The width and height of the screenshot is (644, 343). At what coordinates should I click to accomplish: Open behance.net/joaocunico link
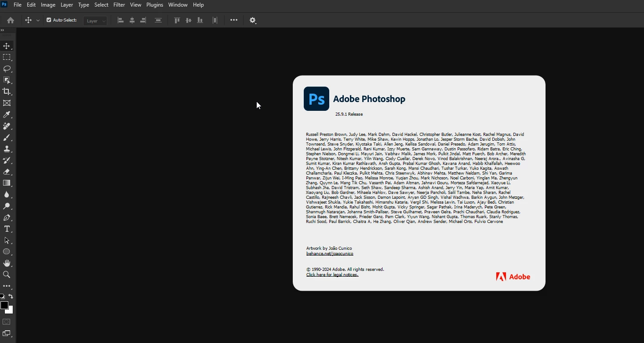pos(330,254)
